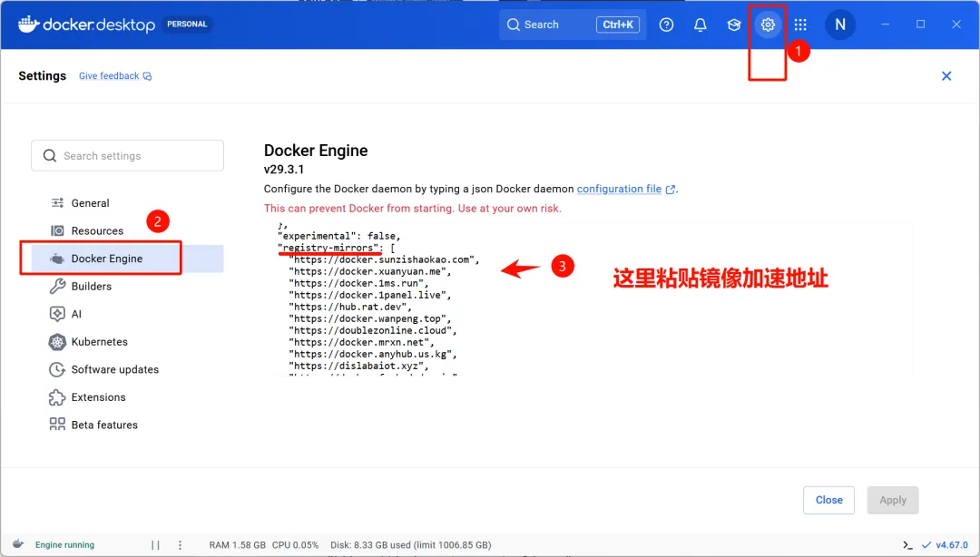980x557 pixels.
Task: Open the N account avatar
Action: tap(840, 24)
